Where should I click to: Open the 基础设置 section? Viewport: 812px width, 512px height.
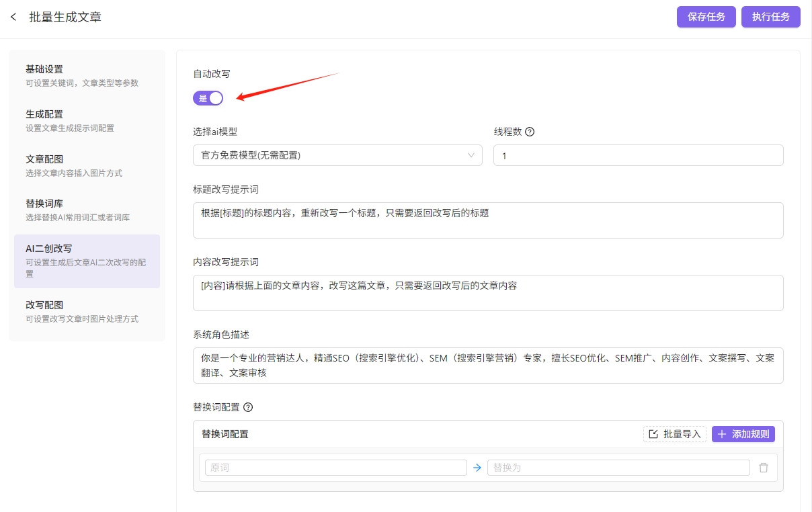point(87,75)
